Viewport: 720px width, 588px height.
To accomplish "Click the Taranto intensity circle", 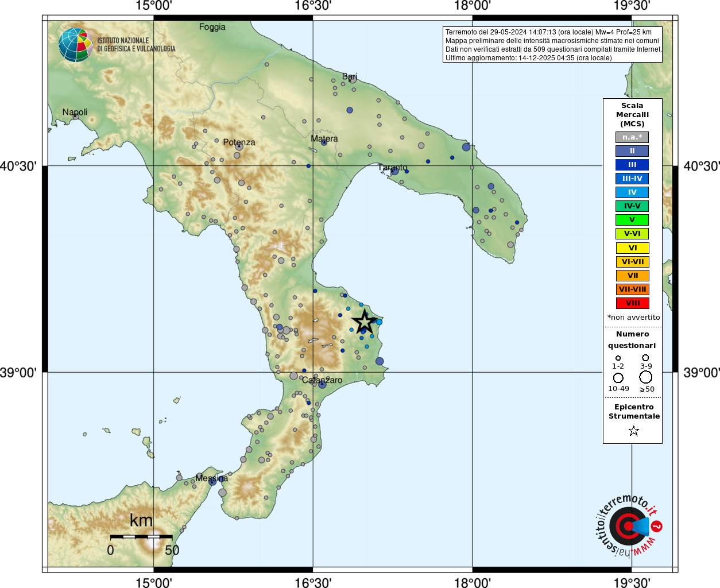I will 394,171.
